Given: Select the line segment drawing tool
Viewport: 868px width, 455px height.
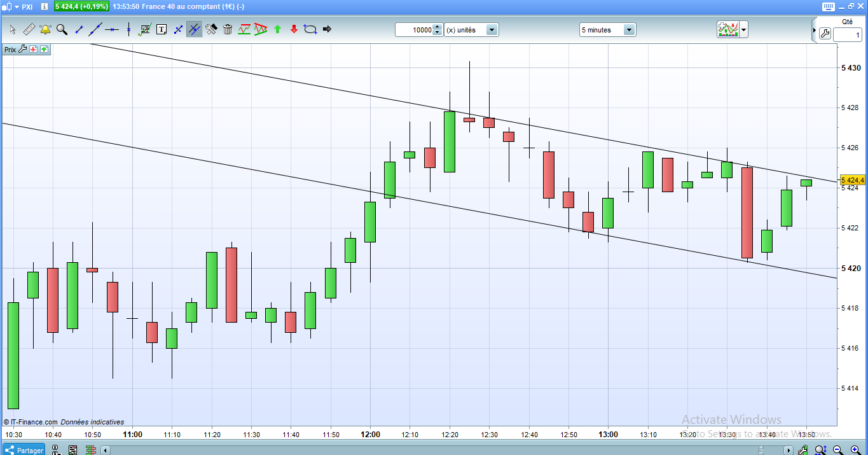Looking at the screenshot, I should 79,29.
